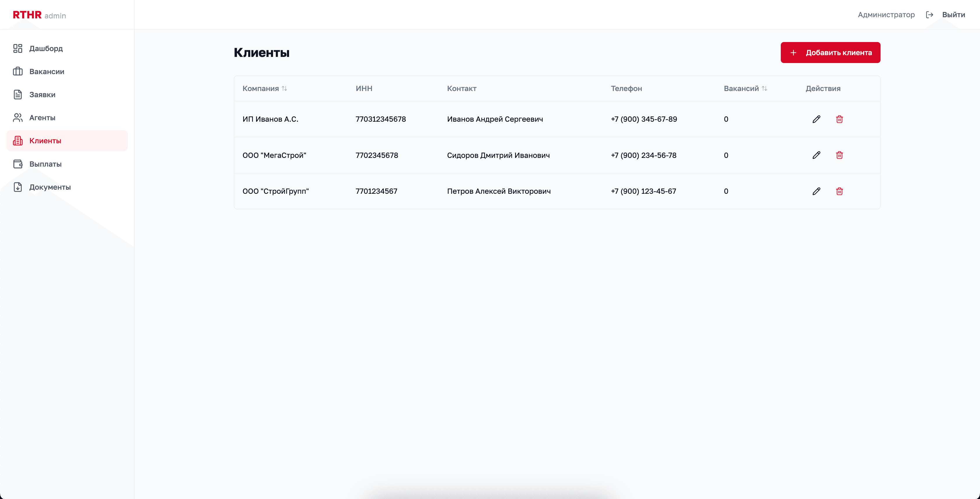Go to Заявки in sidebar
The height and width of the screenshot is (499, 980).
click(42, 94)
